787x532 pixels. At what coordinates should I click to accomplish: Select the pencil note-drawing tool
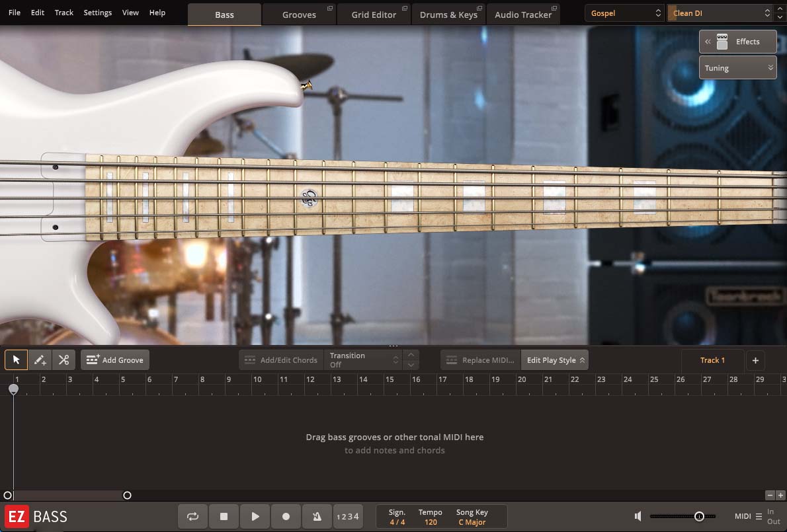tap(40, 360)
